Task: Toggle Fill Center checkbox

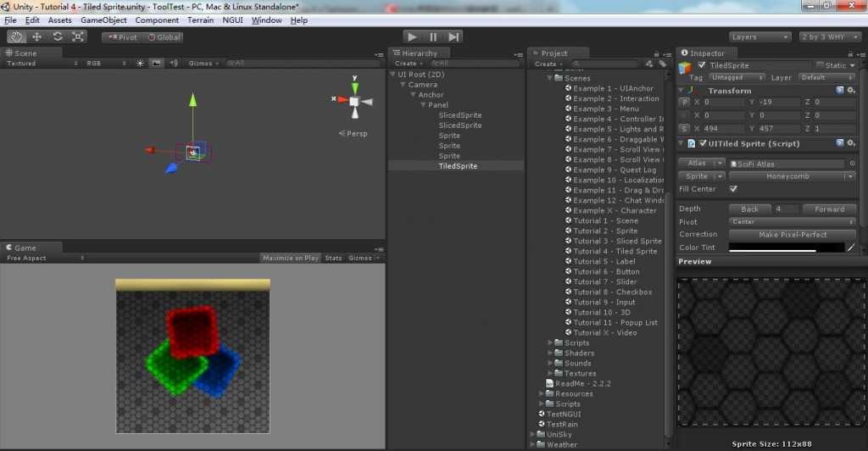Action: 733,189
